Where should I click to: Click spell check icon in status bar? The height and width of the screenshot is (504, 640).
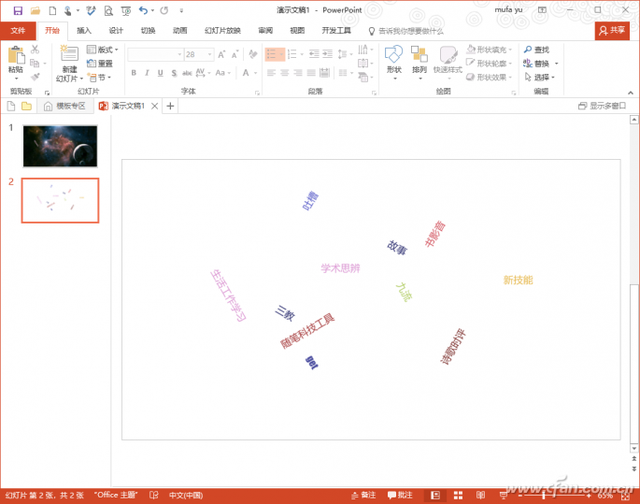click(x=154, y=495)
